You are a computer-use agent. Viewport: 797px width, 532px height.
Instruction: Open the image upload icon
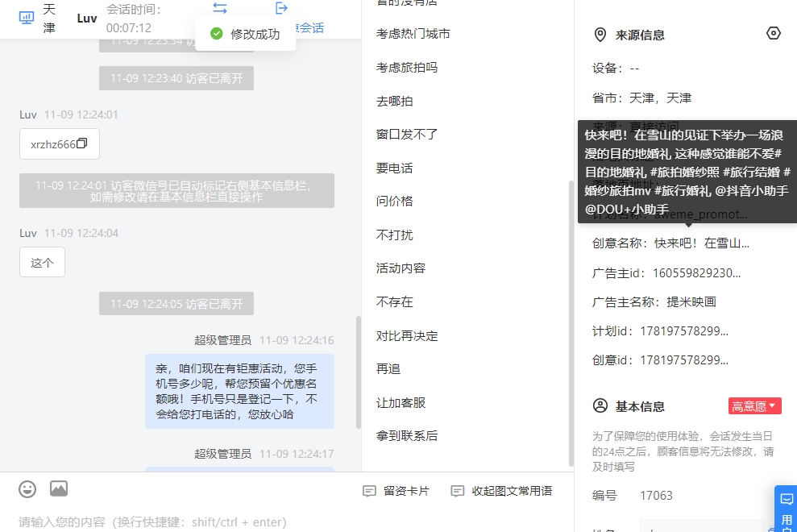[59, 488]
